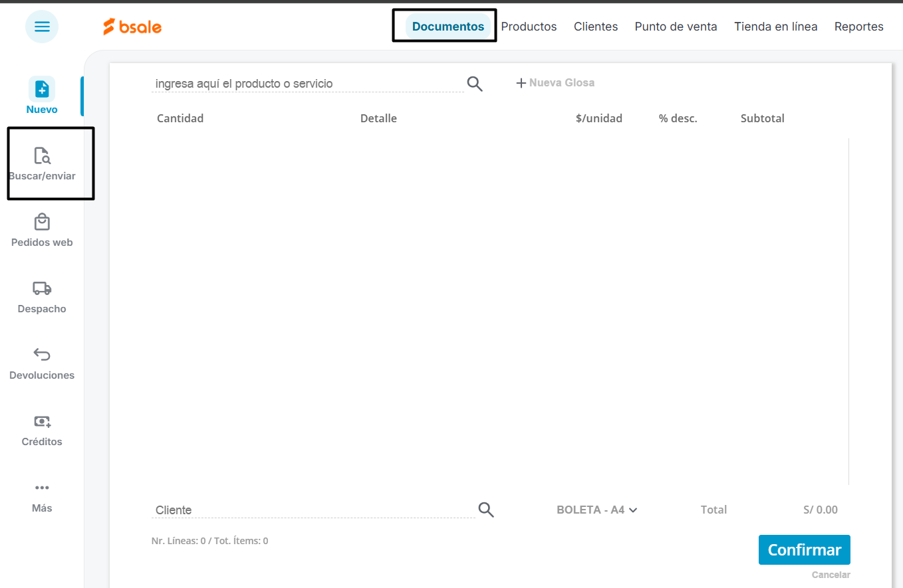Viewport: 903px width, 588px height.
Task: Open the Despacho truck icon
Action: point(42,288)
